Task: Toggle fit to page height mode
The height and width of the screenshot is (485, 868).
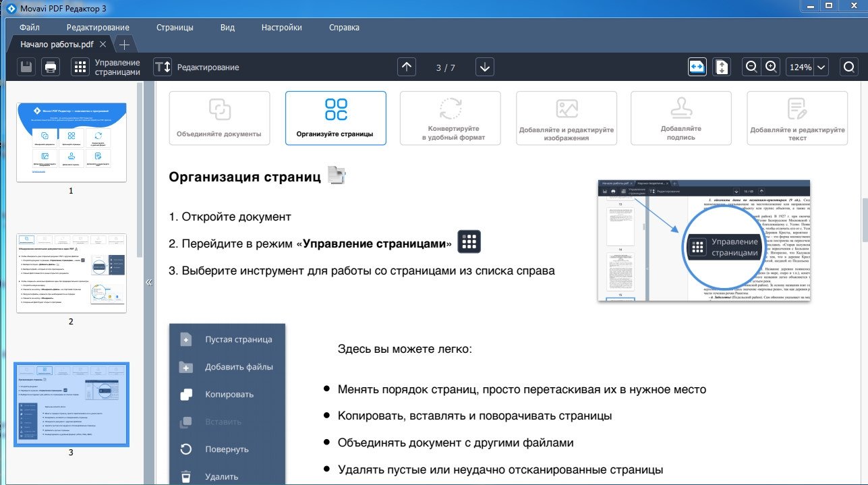Action: pos(722,67)
